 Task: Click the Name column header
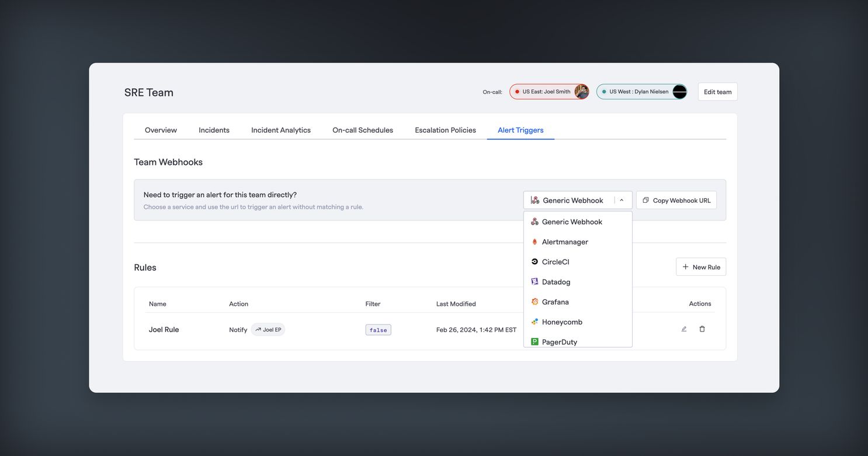click(x=158, y=304)
